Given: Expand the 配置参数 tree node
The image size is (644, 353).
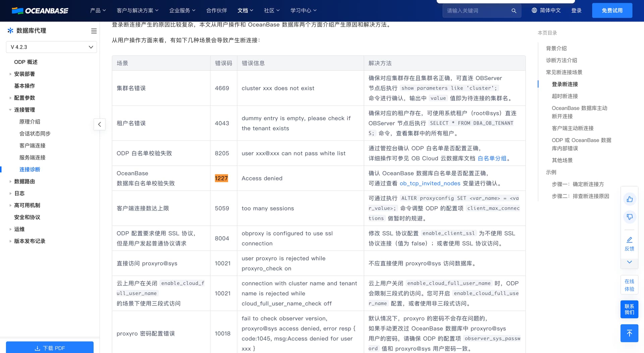Looking at the screenshot, I should coord(10,98).
